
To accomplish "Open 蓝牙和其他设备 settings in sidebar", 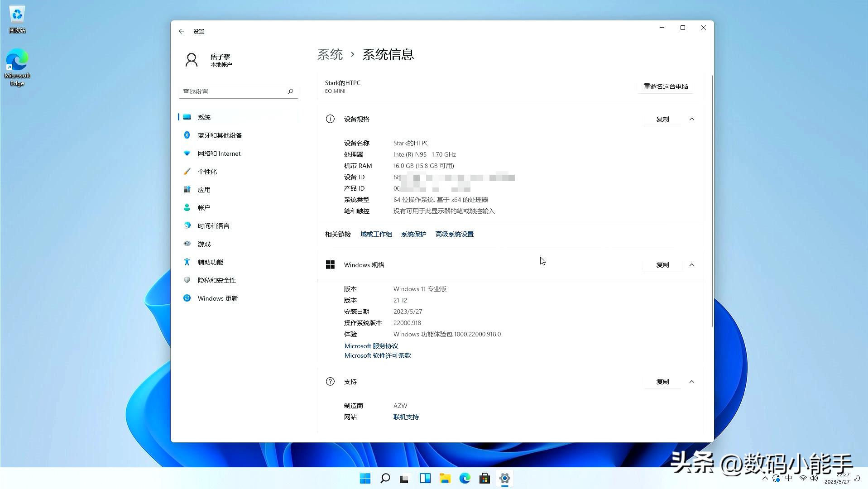I will (x=220, y=135).
